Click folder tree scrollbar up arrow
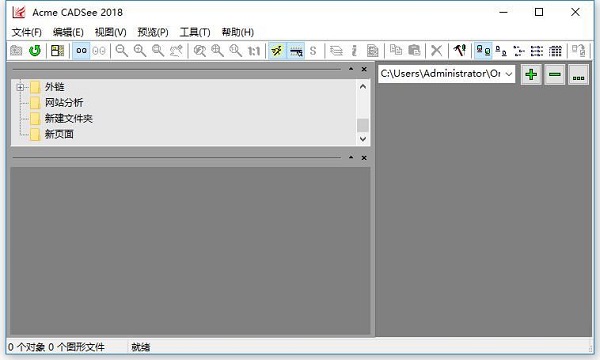 tap(363, 86)
